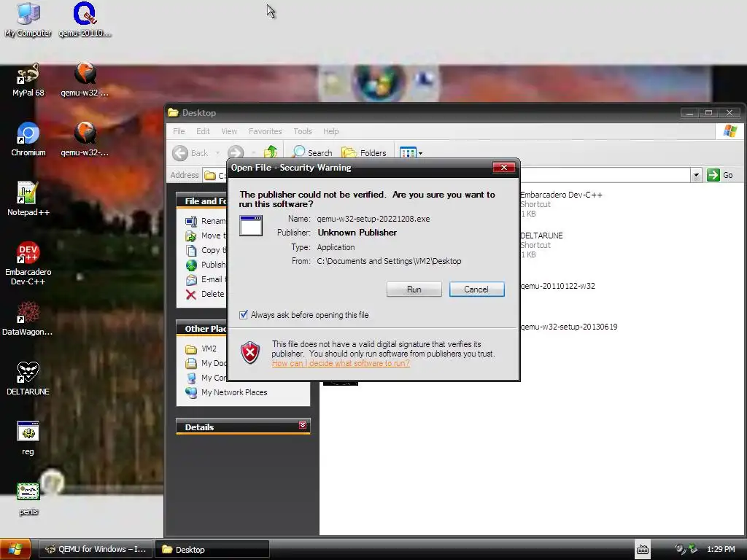
Task: Open My Computer under Other Places
Action: pyautogui.click(x=206, y=378)
